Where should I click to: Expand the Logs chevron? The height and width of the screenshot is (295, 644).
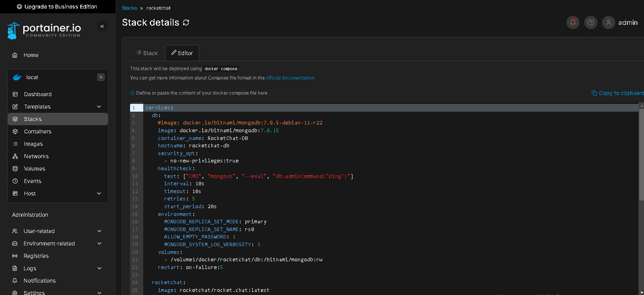(99, 268)
